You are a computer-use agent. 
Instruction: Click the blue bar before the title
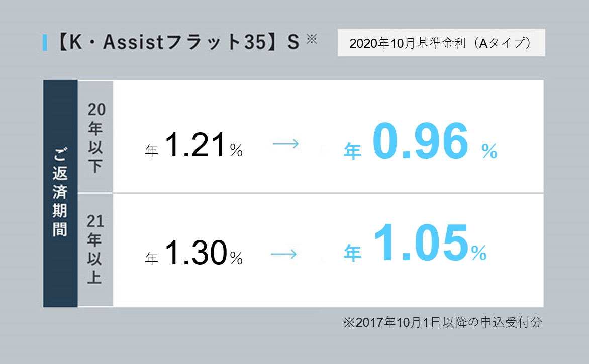(45, 42)
